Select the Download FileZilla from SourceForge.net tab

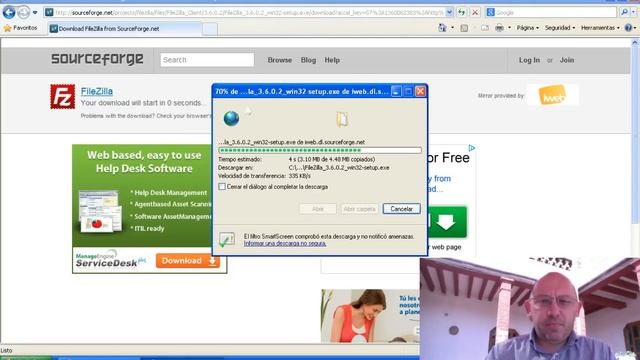point(124,29)
